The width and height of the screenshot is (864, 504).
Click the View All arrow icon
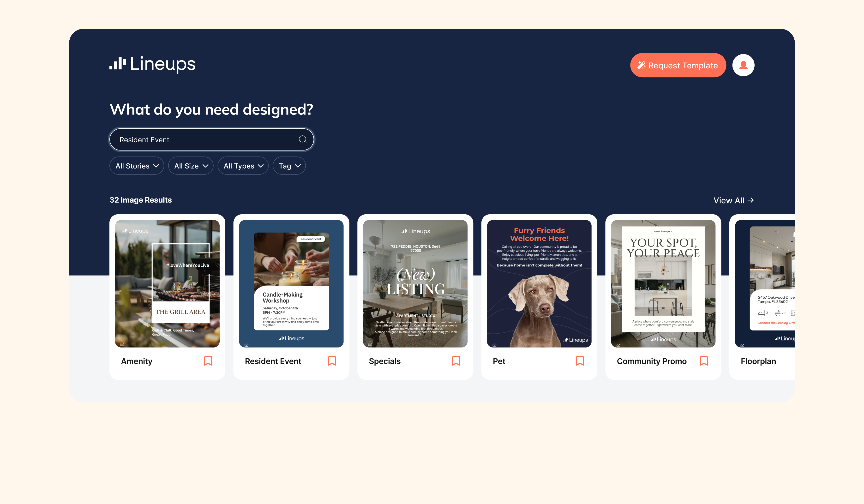[750, 200]
